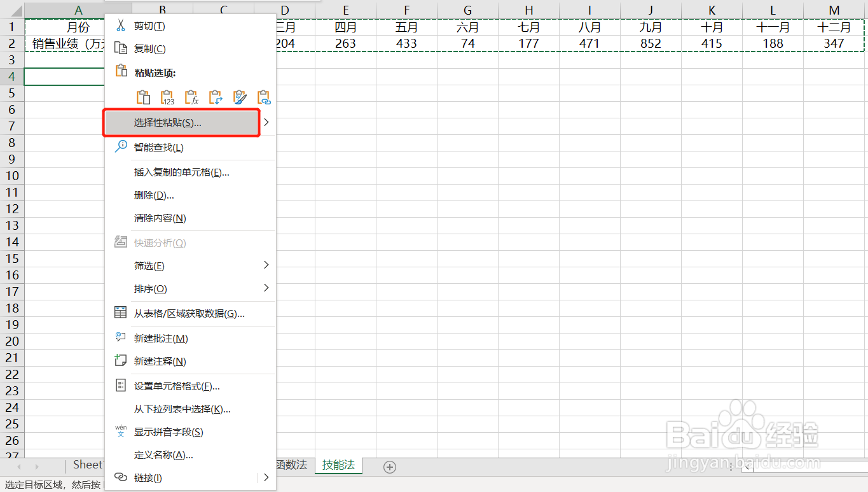Screen dimensions: 868x492
Task: Expand the 筛选 submenu arrow
Action: coord(266,265)
